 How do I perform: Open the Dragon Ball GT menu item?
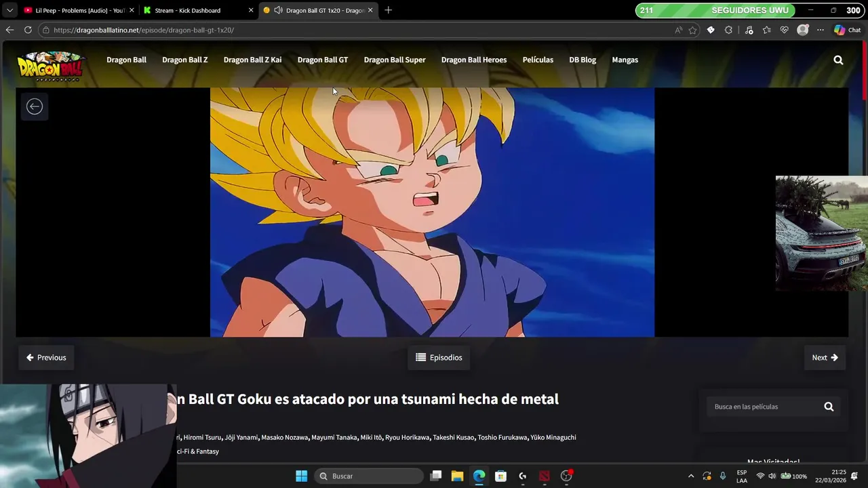(x=323, y=60)
